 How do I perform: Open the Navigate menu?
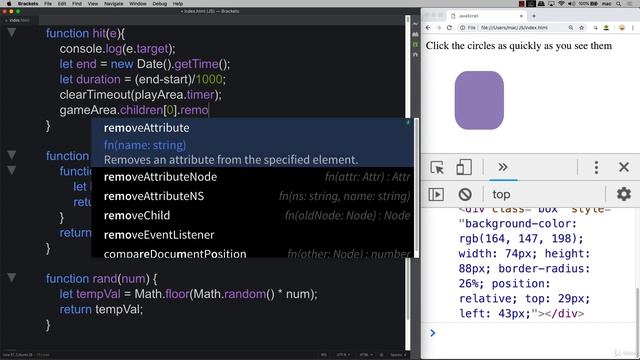(113, 4)
